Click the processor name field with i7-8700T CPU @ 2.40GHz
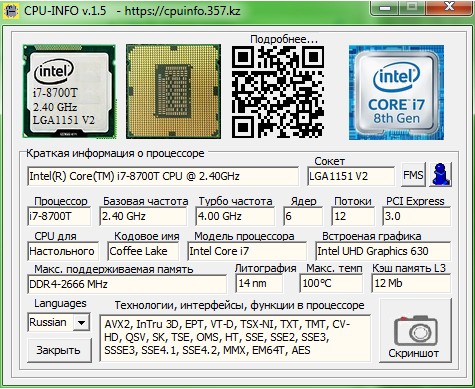The width and height of the screenshot is (475, 389). pyautogui.click(x=163, y=176)
